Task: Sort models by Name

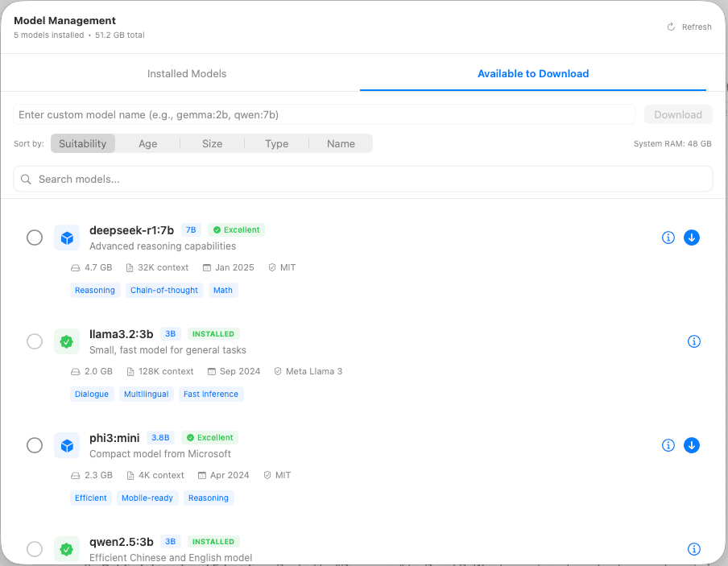Action: coord(341,143)
